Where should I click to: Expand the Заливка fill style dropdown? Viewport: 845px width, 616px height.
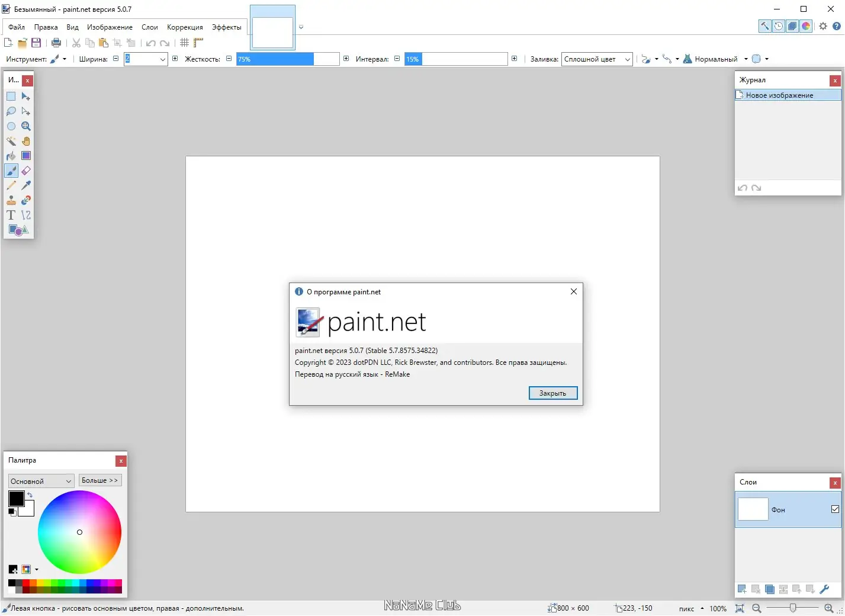pos(597,59)
